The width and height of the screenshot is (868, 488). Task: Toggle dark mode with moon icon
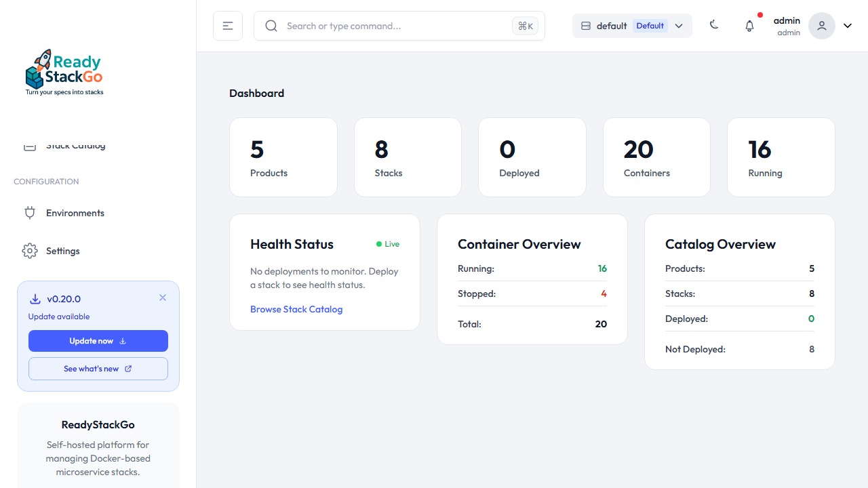(x=714, y=25)
